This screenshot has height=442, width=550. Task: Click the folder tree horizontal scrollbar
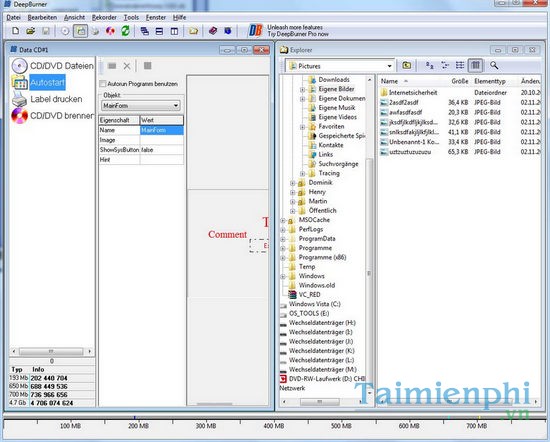pos(321,401)
